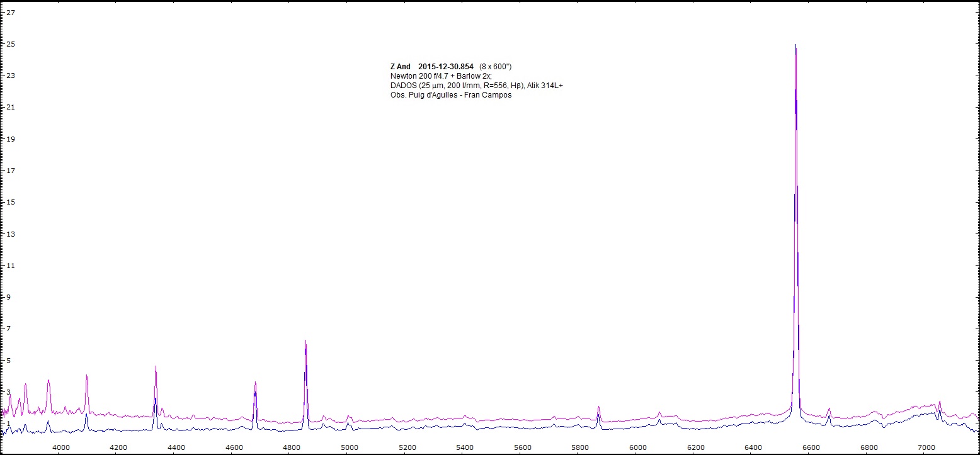This screenshot has height=455, width=980.
Task: Select the emission peak near 4670
Action: pyautogui.click(x=255, y=383)
